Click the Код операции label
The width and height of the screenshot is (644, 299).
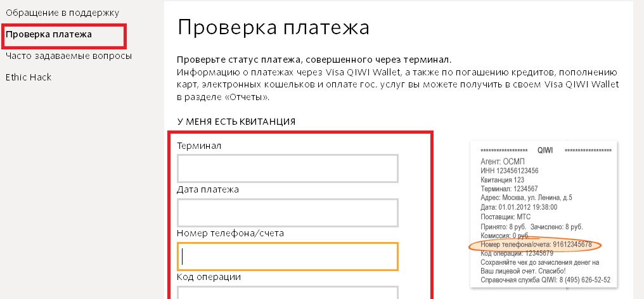pyautogui.click(x=209, y=277)
